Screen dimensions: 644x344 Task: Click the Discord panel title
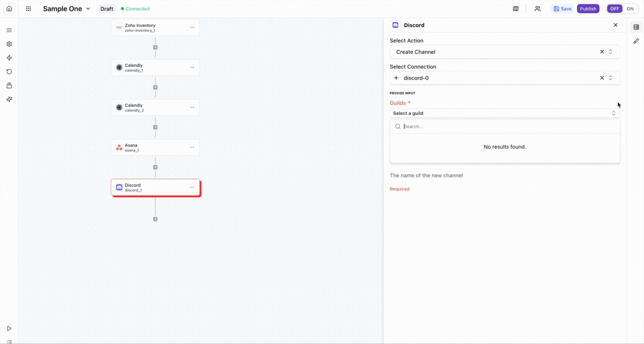[x=414, y=25]
